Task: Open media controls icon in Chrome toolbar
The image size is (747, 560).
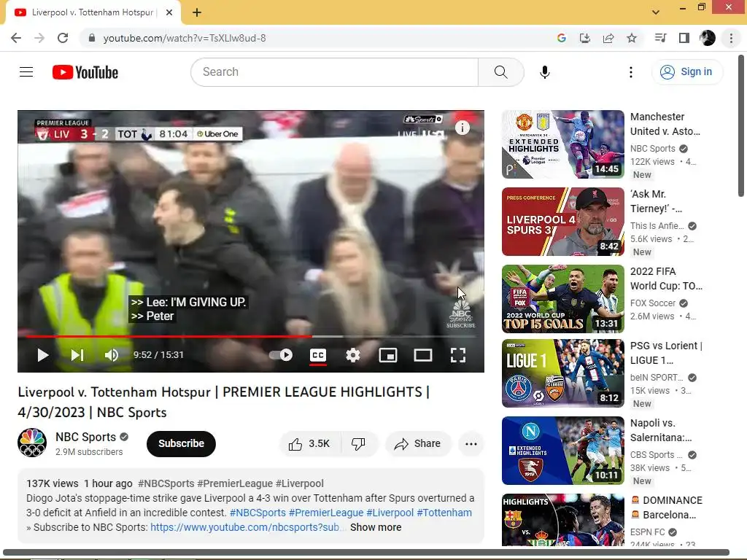Action: (x=660, y=38)
